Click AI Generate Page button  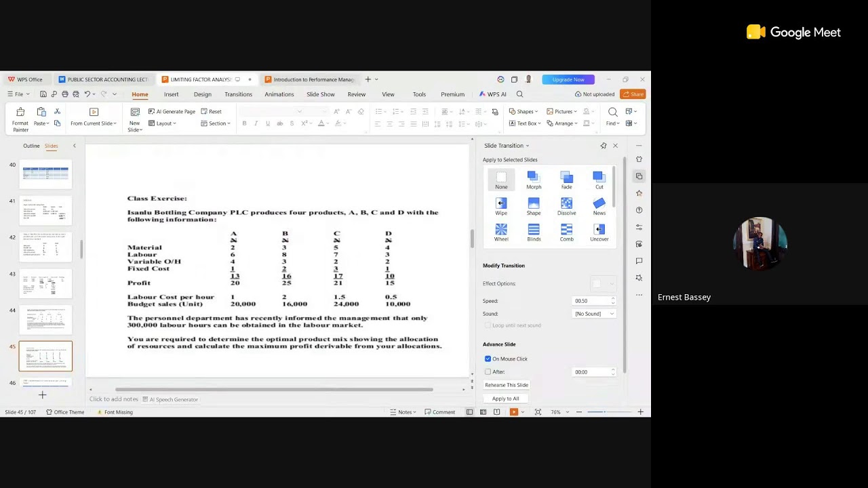pos(171,111)
